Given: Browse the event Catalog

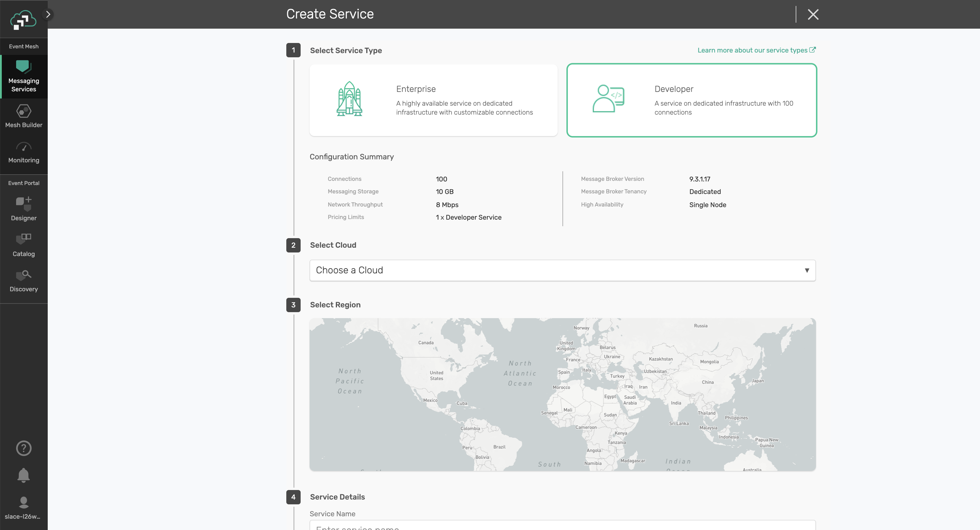Looking at the screenshot, I should click(24, 244).
